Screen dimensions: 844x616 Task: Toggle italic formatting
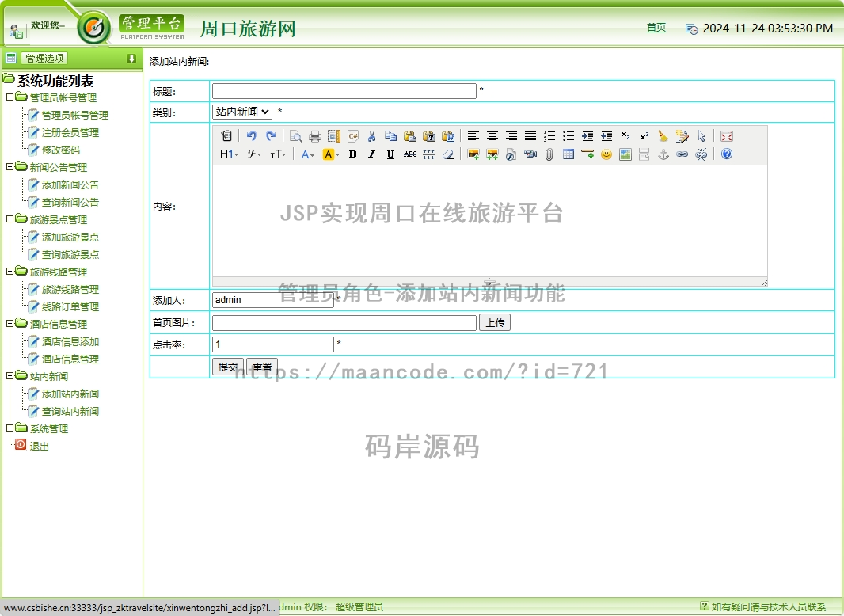(x=371, y=154)
